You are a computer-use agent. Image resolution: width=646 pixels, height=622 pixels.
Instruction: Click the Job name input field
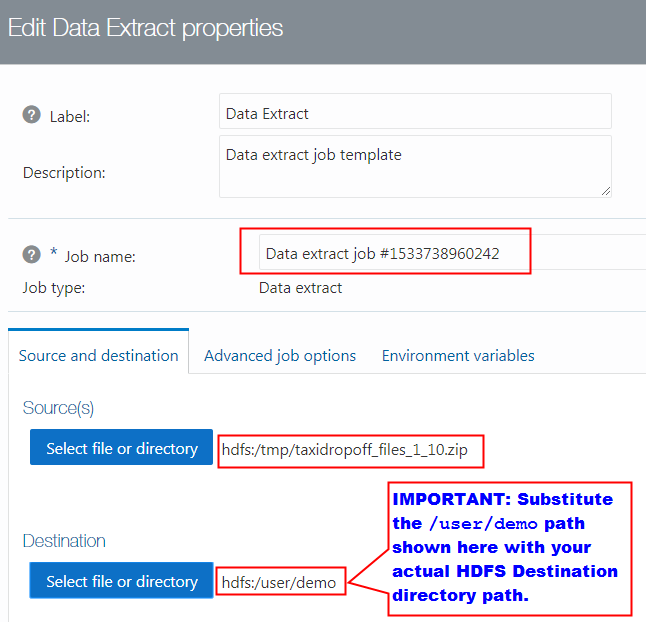point(450,254)
